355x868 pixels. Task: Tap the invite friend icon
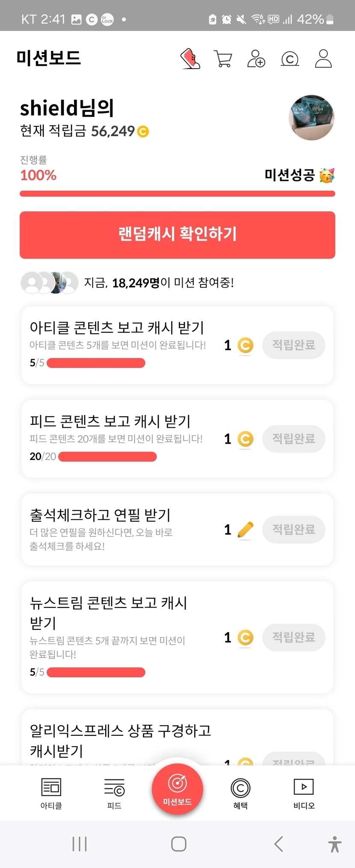click(256, 59)
